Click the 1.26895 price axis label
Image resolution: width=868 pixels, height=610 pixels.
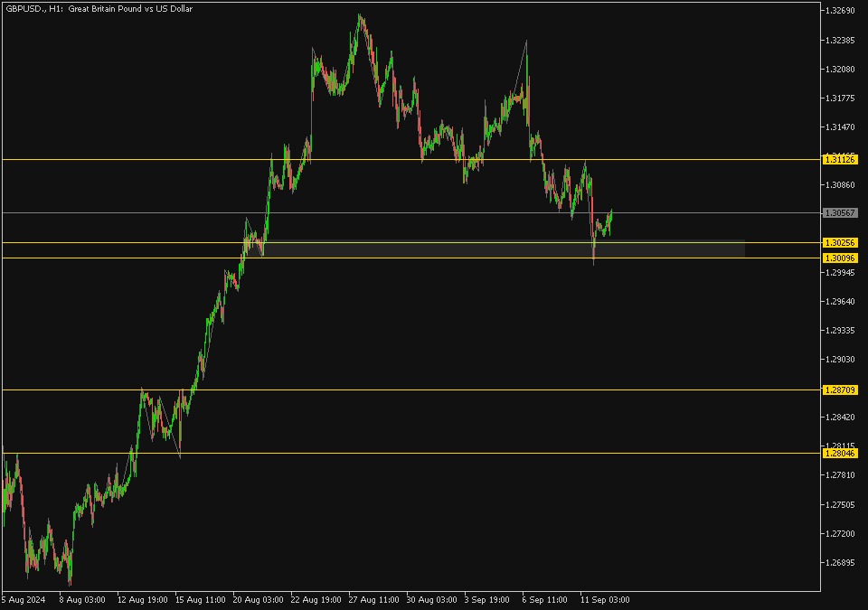(x=840, y=562)
